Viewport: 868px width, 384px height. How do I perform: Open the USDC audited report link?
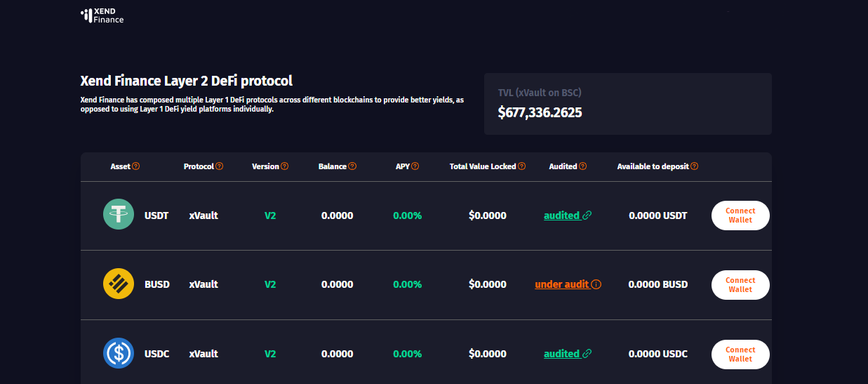562,354
